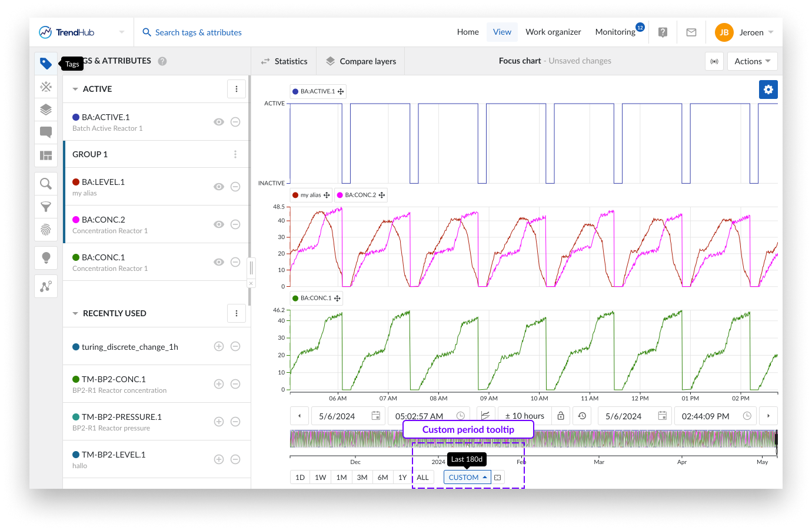The width and height of the screenshot is (812, 530).
Task: Open the help question mark icon
Action: click(663, 32)
